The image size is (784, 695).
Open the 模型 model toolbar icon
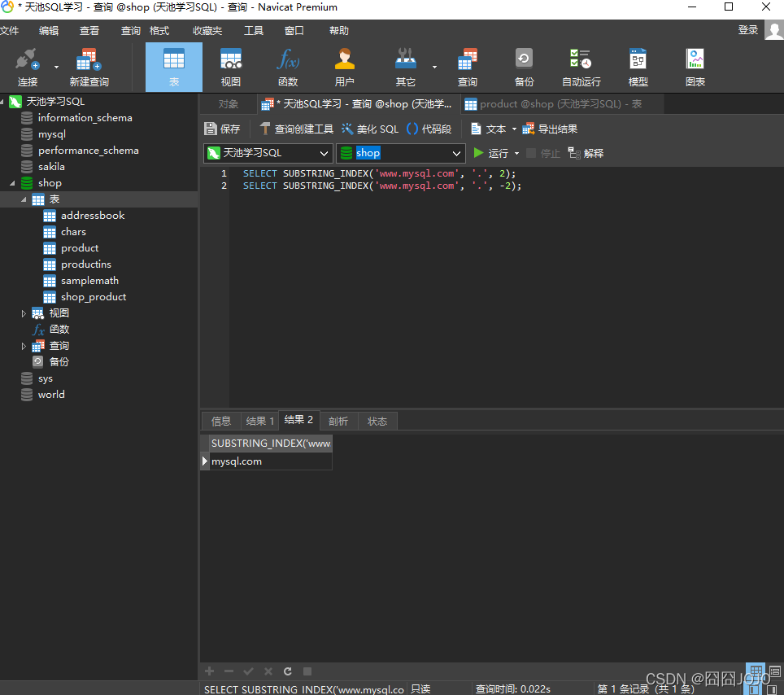[638, 67]
